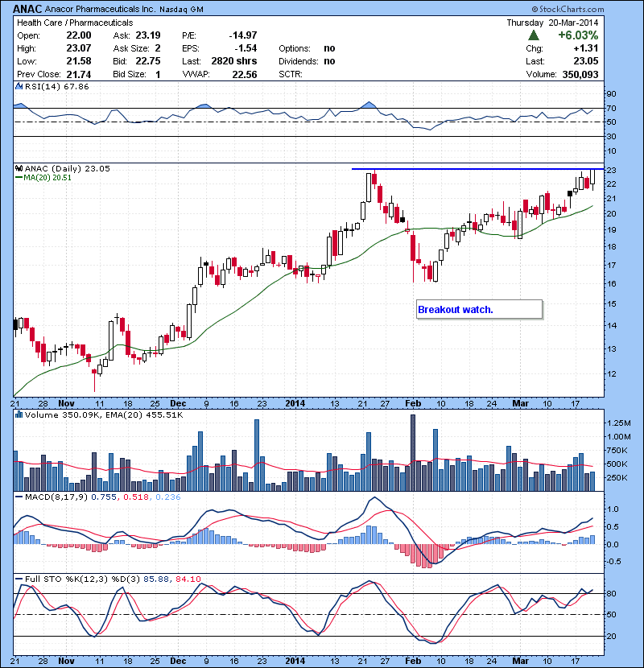This screenshot has width=644, height=668.
Task: Click the MA(20) 20.51 legend text
Action: [x=47, y=177]
